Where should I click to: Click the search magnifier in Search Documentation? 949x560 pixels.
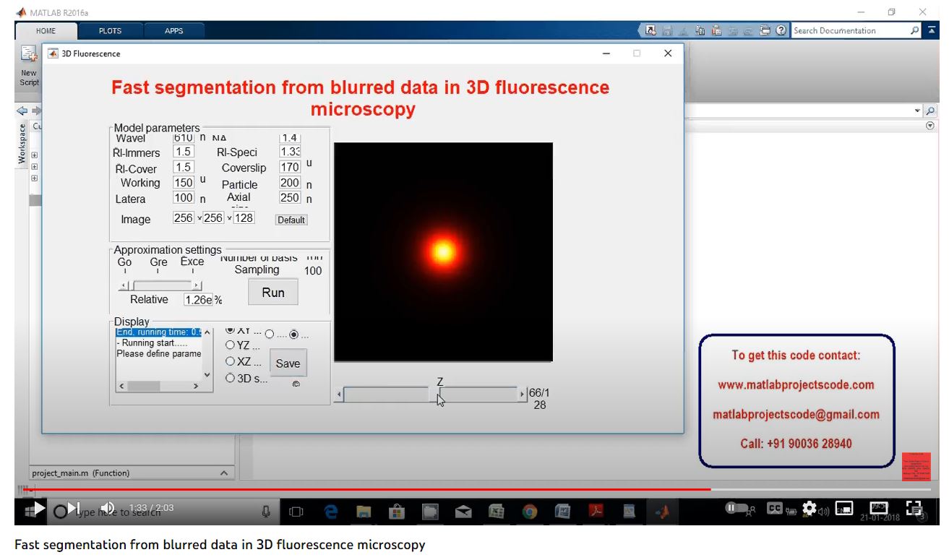pos(914,31)
